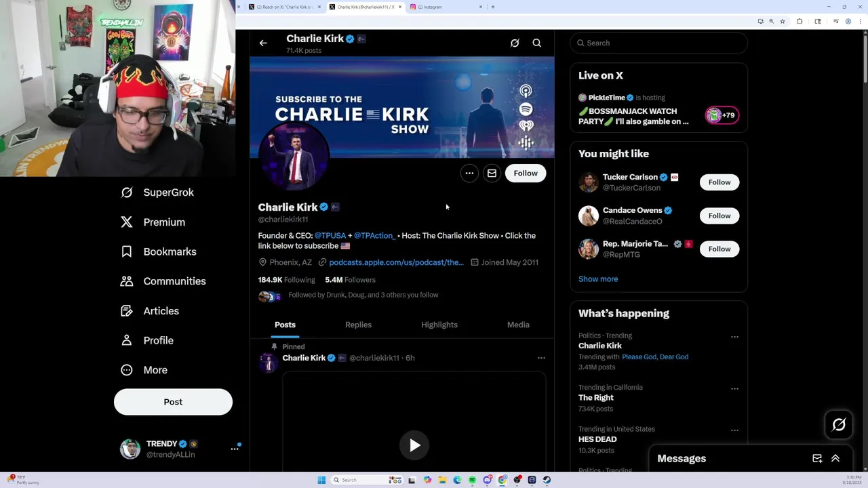Compose new message in Messages drawer
The width and height of the screenshot is (868, 488).
(817, 459)
